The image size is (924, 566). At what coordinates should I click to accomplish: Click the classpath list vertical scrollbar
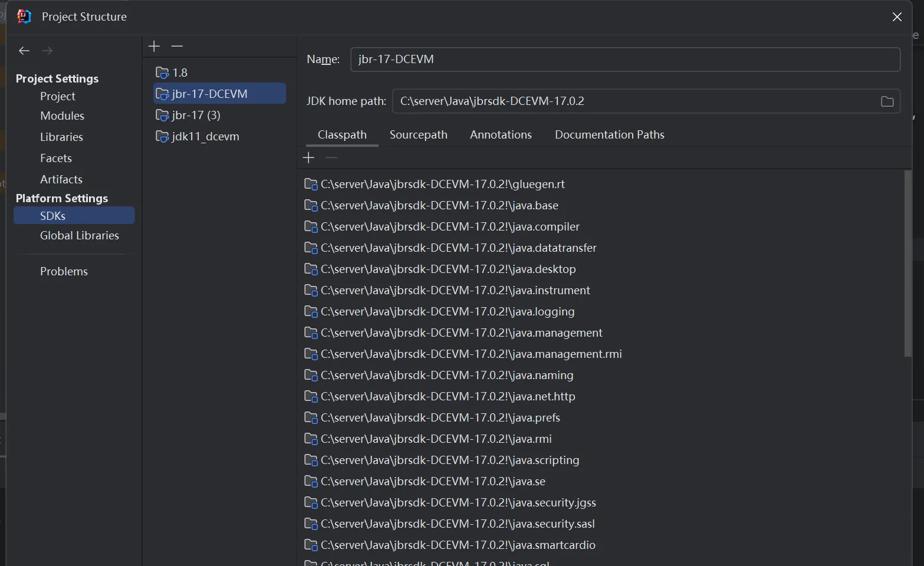point(907,264)
